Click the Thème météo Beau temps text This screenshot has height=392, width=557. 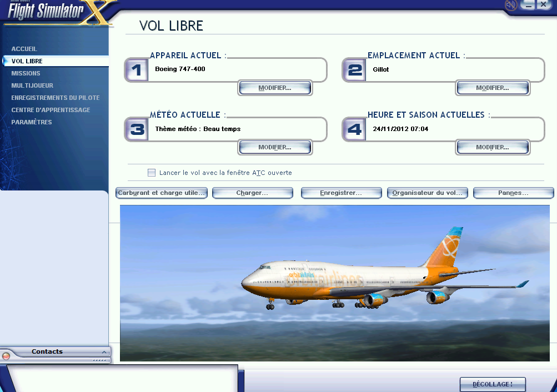198,129
